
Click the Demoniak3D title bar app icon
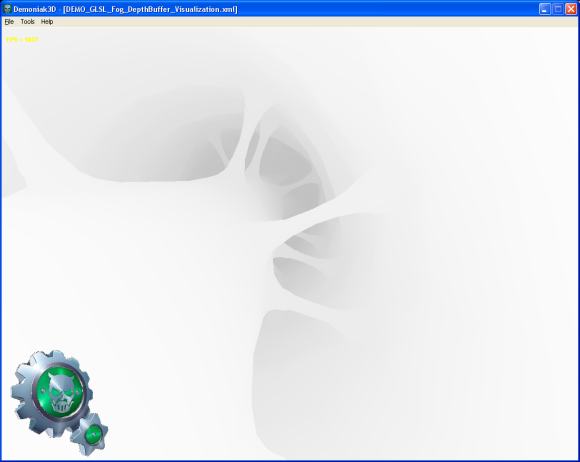[7, 9]
